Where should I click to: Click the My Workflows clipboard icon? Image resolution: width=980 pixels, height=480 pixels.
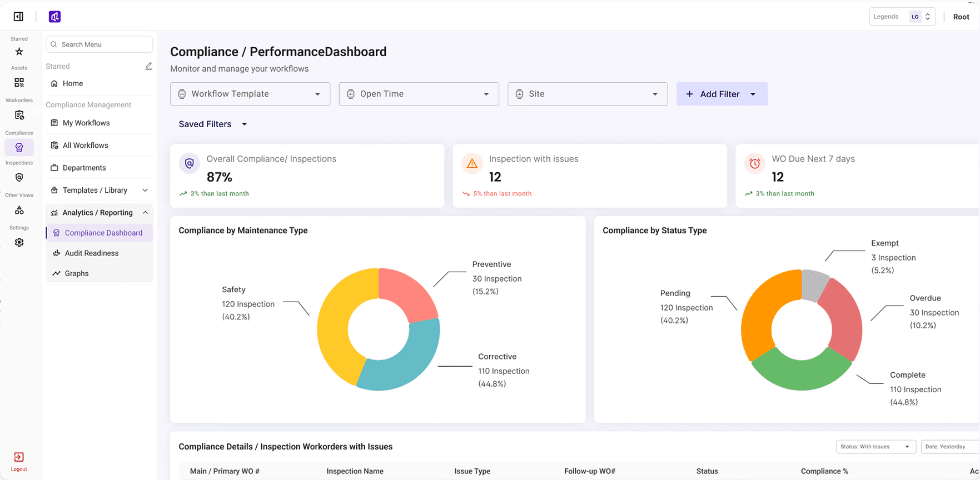[54, 123]
